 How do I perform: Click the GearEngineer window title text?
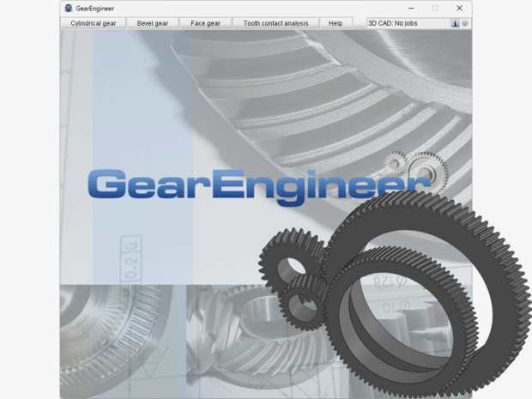pos(95,8)
